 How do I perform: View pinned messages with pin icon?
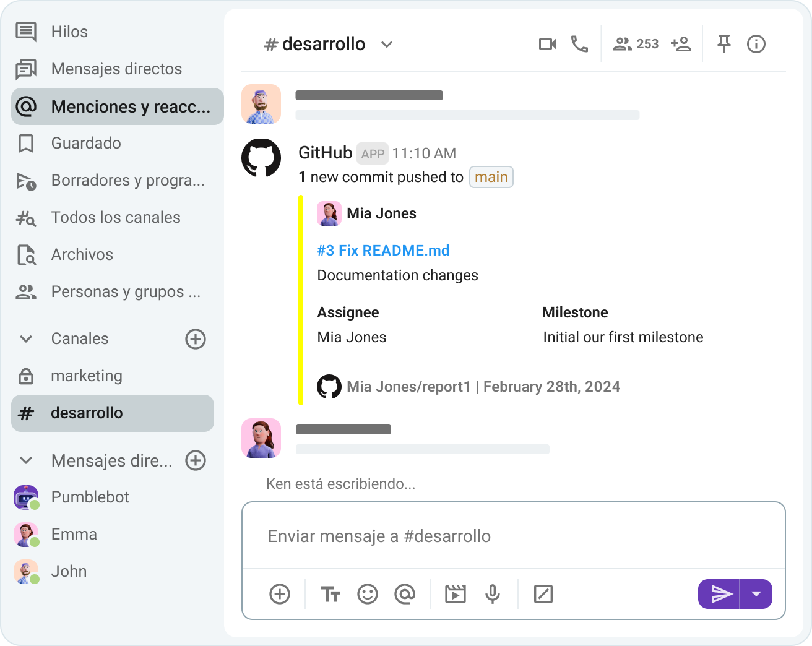[723, 44]
